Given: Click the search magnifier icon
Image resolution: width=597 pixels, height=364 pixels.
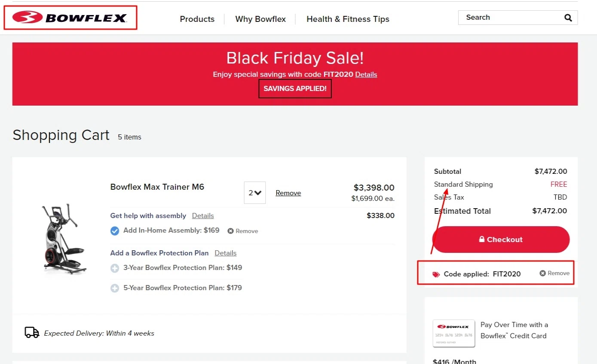Looking at the screenshot, I should [x=568, y=18].
